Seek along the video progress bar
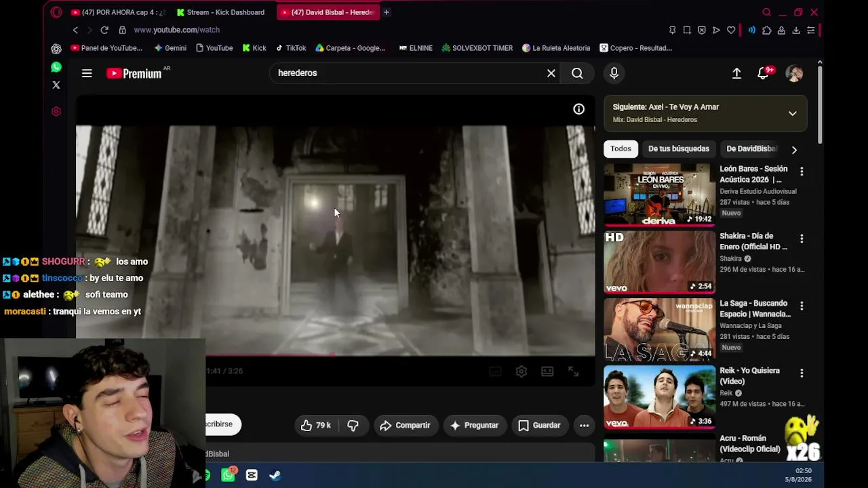The width and height of the screenshot is (868, 488). (336, 354)
